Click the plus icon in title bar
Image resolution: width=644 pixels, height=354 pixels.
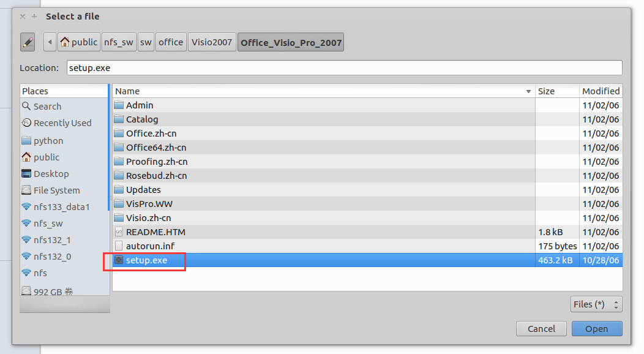34,17
